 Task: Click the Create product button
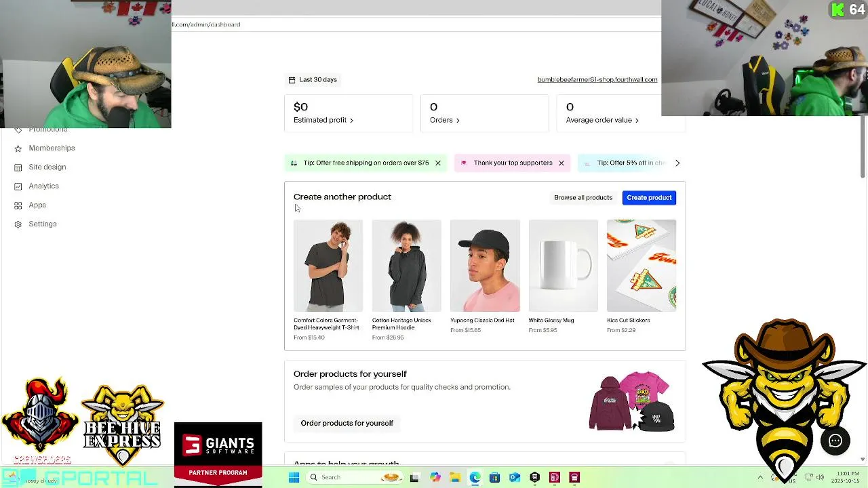649,197
